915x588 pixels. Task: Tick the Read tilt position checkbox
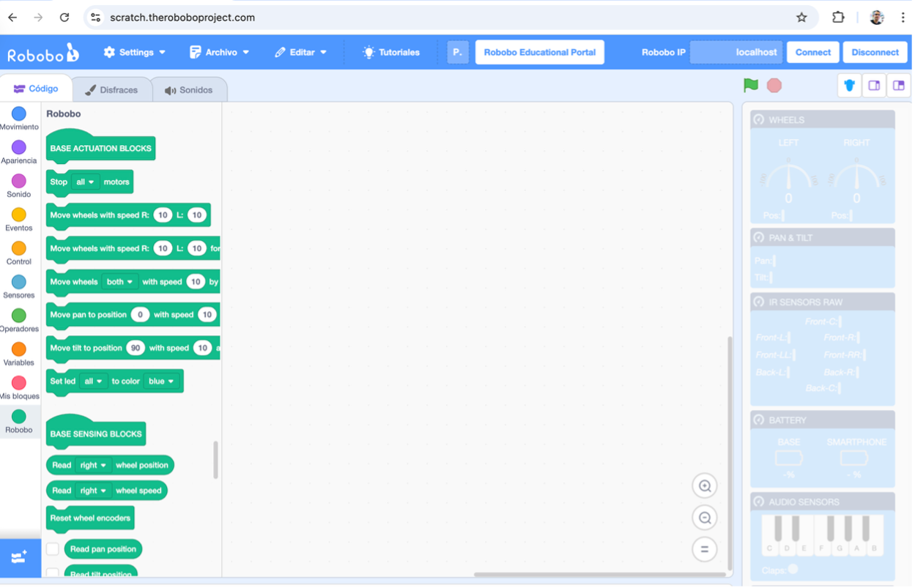point(53,573)
